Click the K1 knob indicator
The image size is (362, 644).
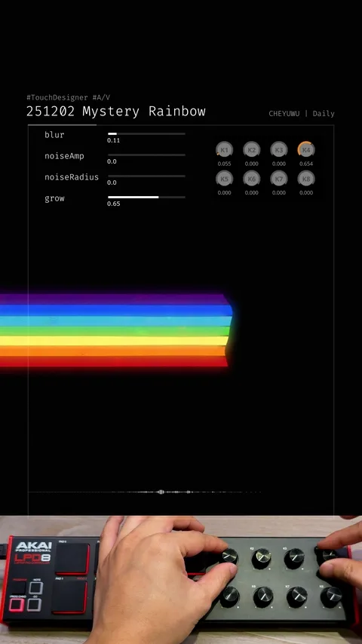pyautogui.click(x=224, y=149)
